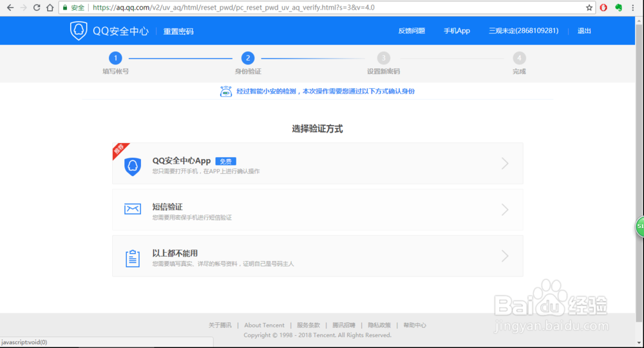Viewport: 644px width, 348px height.
Task: Click step 3 设置新密码 circle
Action: 383,58
